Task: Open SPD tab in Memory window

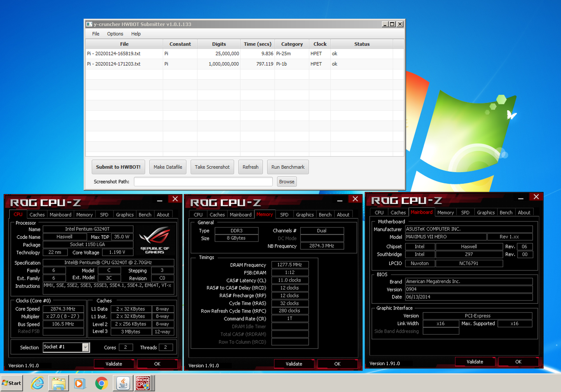Action: (284, 215)
